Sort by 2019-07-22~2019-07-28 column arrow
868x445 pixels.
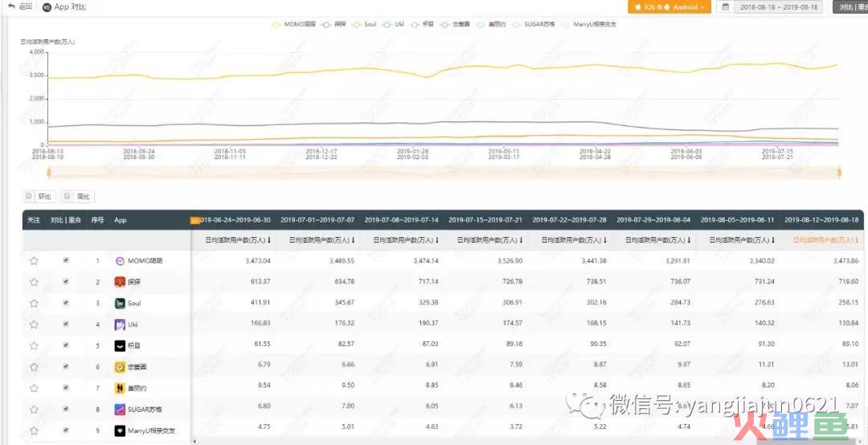pos(606,240)
